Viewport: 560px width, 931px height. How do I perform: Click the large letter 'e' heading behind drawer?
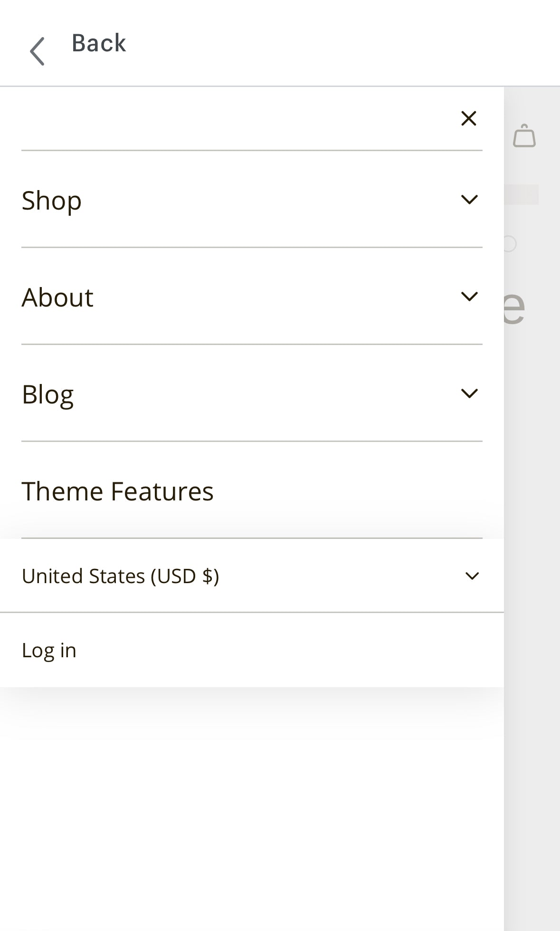514,307
